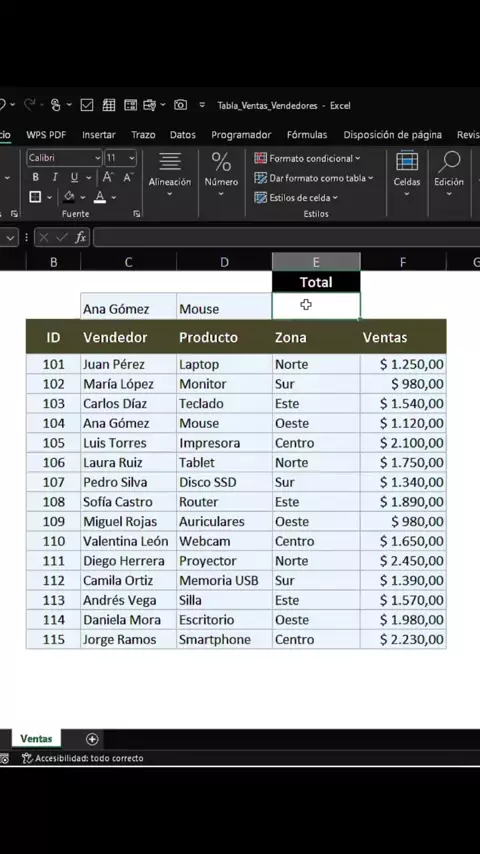Add a new sheet with plus icon
Image resolution: width=480 pixels, height=854 pixels.
92,739
